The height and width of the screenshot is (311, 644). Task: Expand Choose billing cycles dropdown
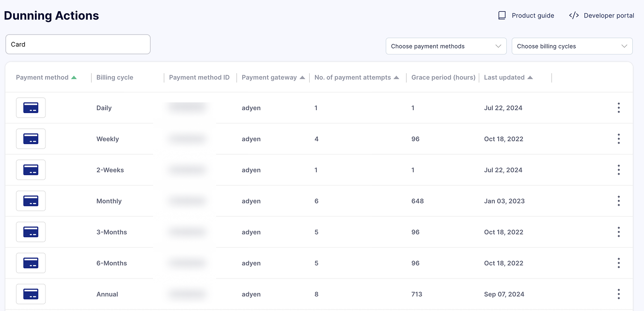pos(572,46)
